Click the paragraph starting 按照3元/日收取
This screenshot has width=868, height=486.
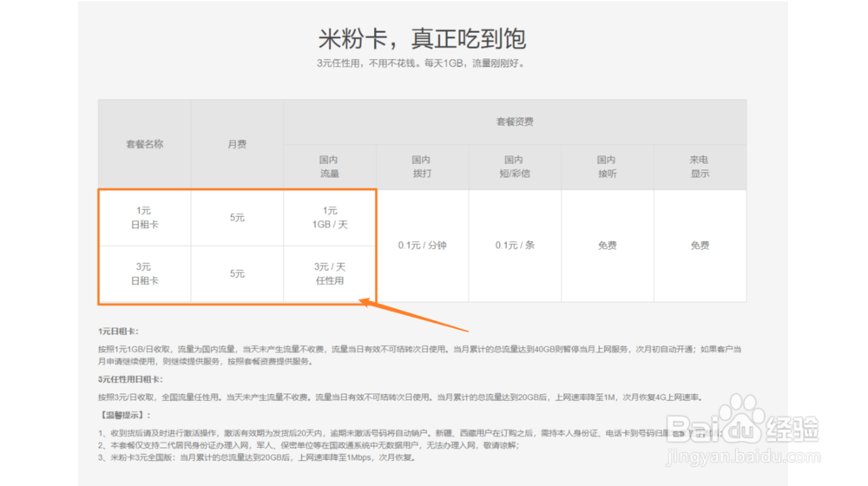tap(401, 397)
